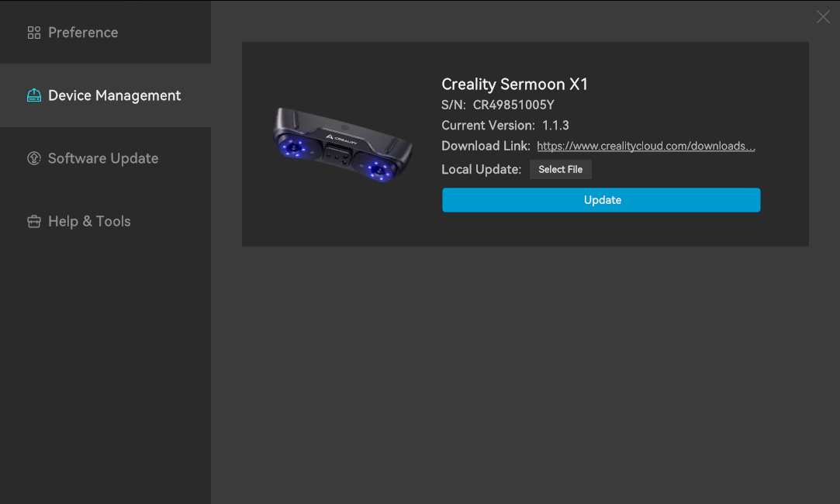Open Help & Tools section
840x504 pixels.
coord(105,221)
